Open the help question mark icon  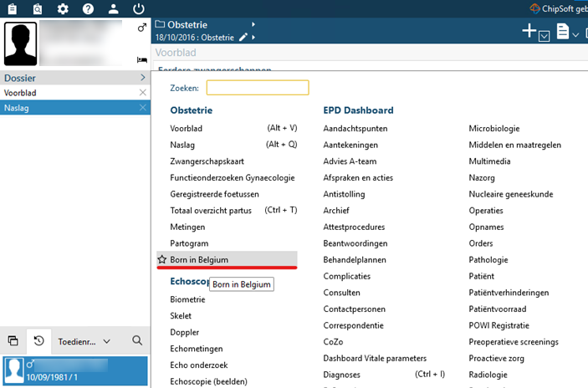pos(89,9)
